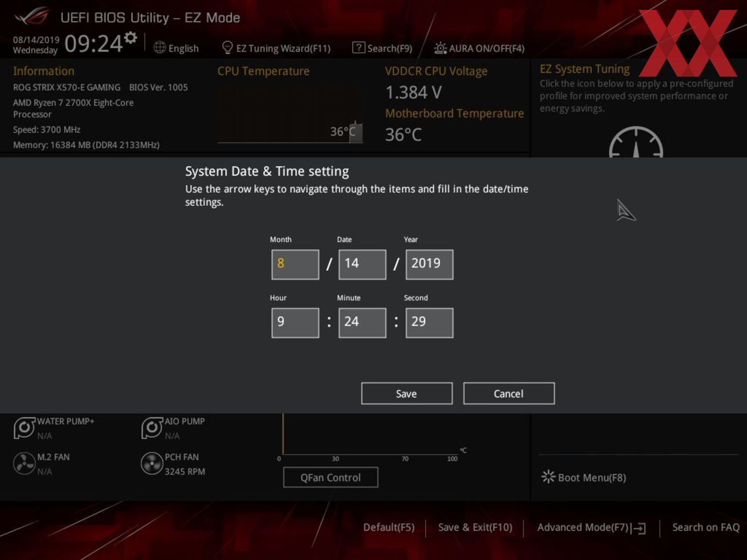Switch to Advanced Mode(F7)
The width and height of the screenshot is (747, 560).
click(x=583, y=528)
